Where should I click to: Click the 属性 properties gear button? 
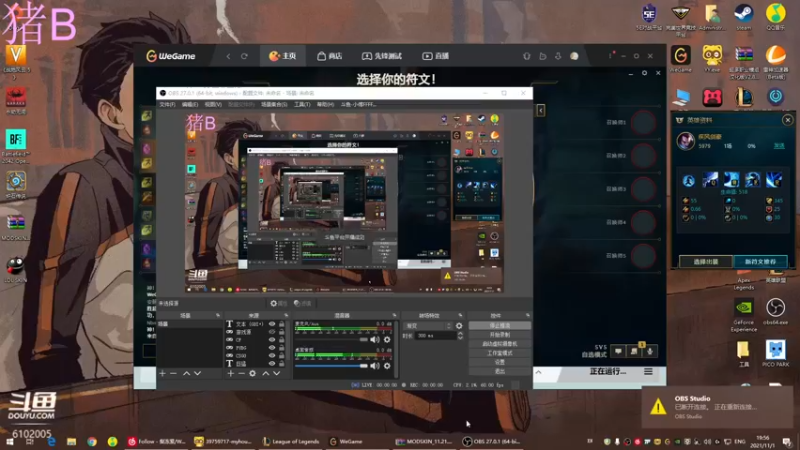pyautogui.click(x=279, y=303)
